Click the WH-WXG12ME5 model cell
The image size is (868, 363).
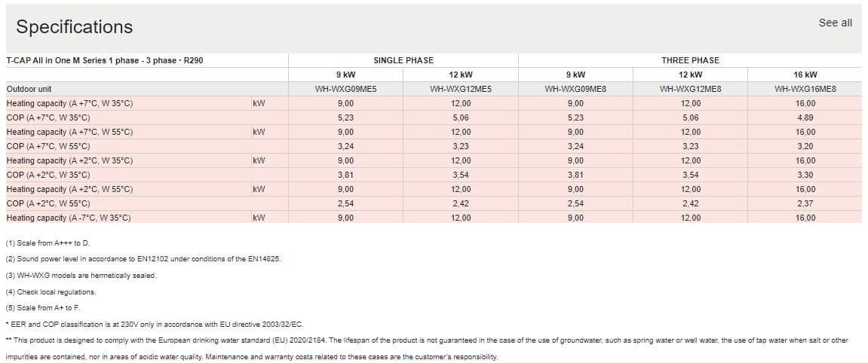[x=461, y=89]
